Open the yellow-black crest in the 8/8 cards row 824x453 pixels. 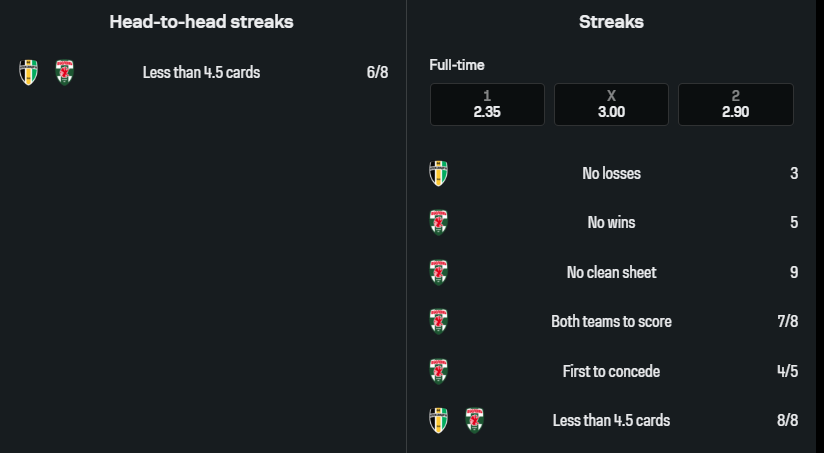(438, 420)
